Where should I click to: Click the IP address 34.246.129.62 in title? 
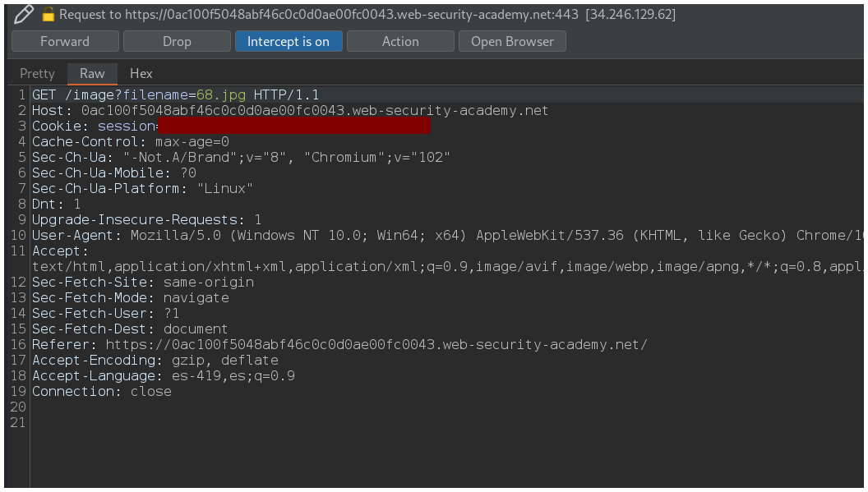pyautogui.click(x=630, y=15)
